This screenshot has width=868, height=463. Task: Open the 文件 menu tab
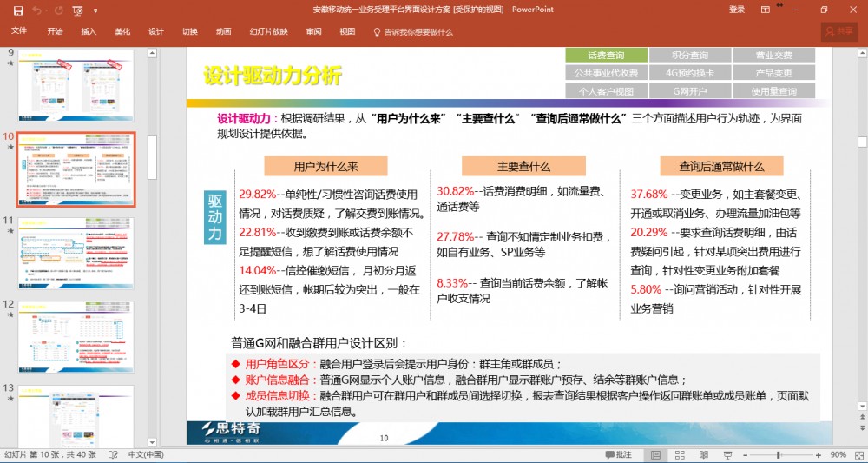[19, 31]
